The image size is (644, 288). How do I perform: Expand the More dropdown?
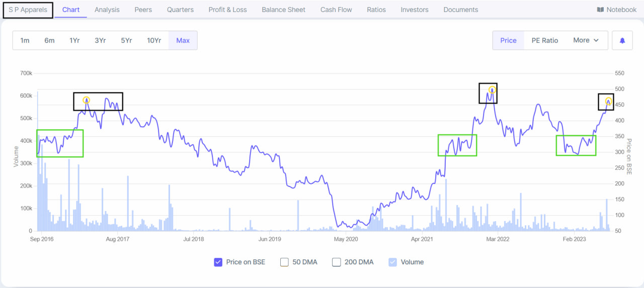(x=586, y=40)
